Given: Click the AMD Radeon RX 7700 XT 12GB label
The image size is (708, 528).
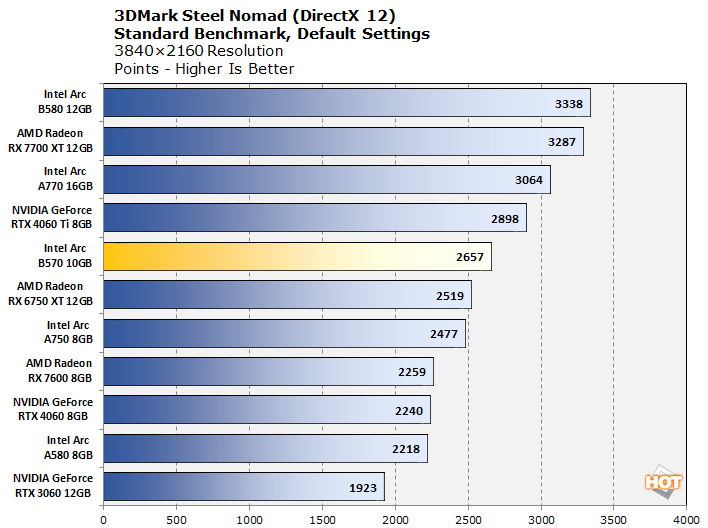Looking at the screenshot, I should (51, 140).
